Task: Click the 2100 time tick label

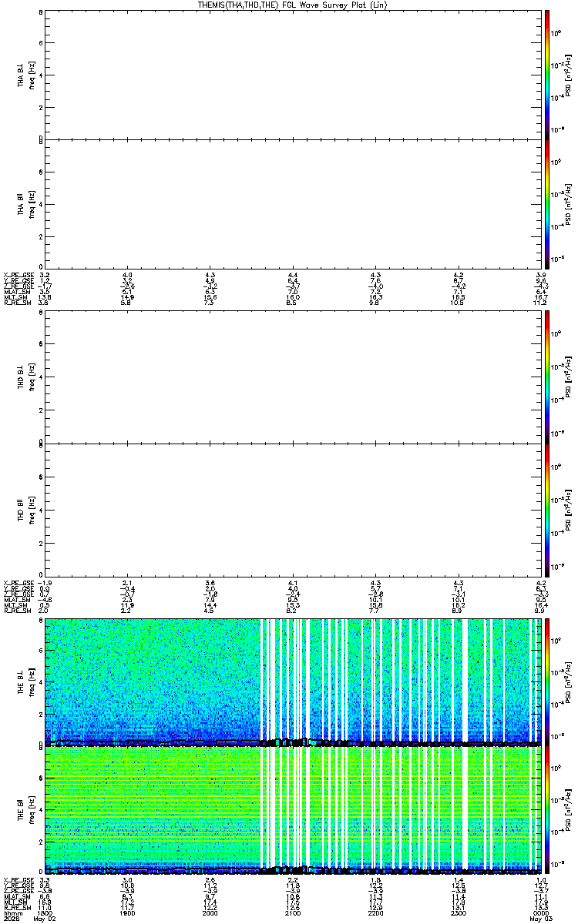Action: pos(293,913)
